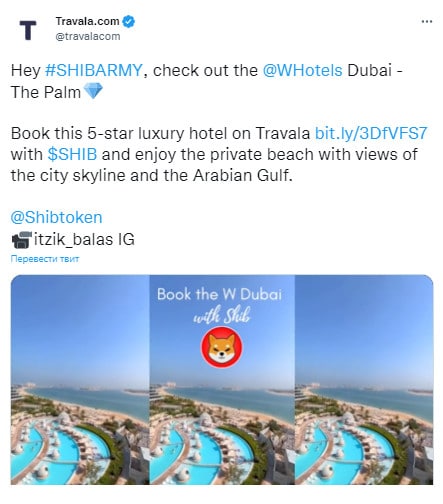Click Перевести твит translate link
Viewport: 443px width, 504px height.
pos(45,259)
